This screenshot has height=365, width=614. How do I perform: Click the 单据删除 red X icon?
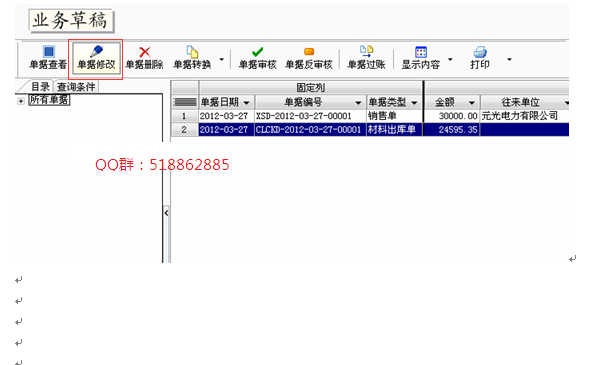[x=144, y=52]
